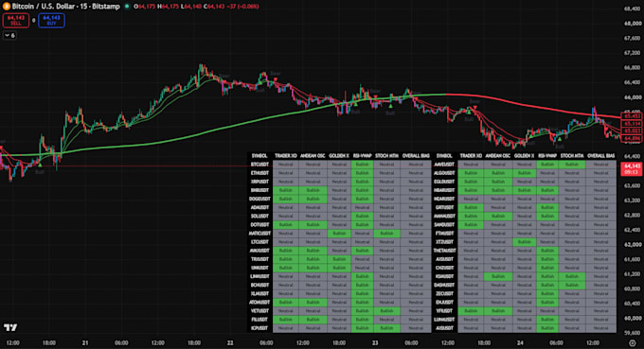This screenshot has height=349, width=644.
Task: Click DASHUSDT STOCH MTF Bullish cell
Action: [572, 285]
